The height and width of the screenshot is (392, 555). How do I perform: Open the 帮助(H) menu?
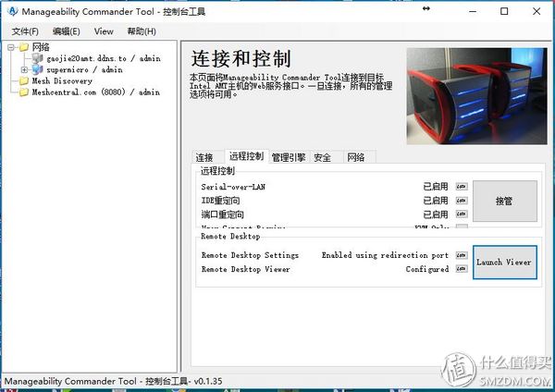click(142, 31)
